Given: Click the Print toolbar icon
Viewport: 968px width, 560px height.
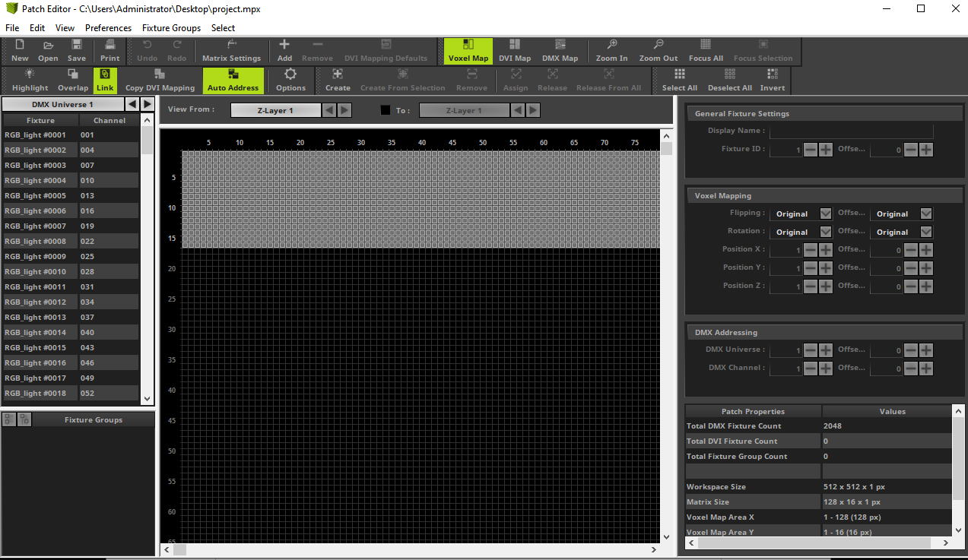Looking at the screenshot, I should (110, 51).
